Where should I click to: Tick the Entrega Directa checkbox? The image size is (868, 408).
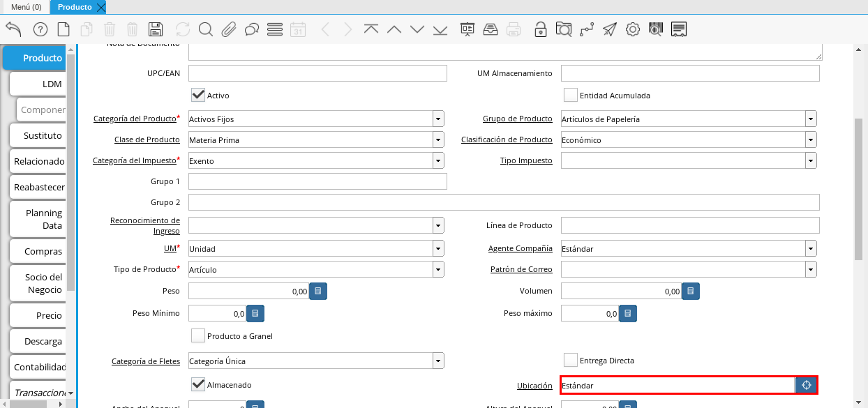coord(571,361)
